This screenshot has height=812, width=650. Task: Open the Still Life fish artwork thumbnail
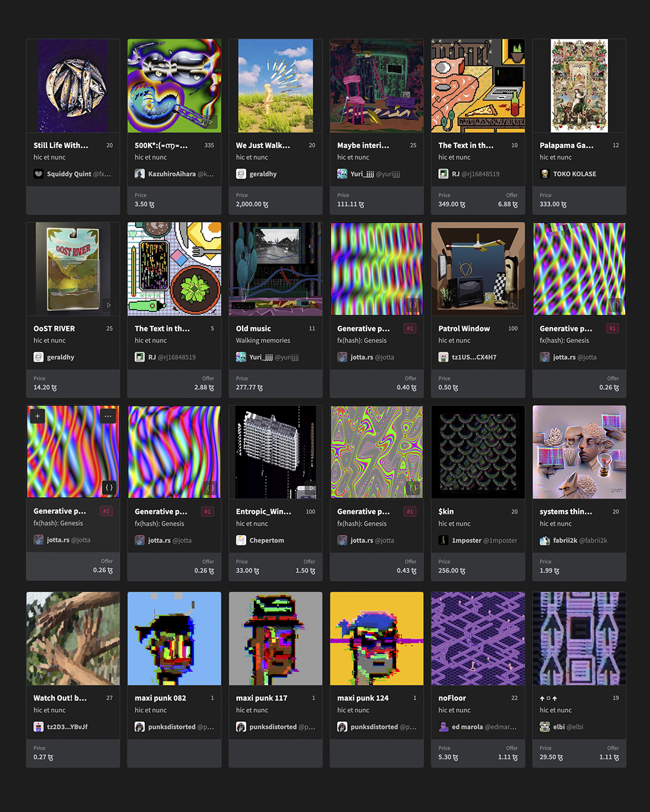coord(73,86)
